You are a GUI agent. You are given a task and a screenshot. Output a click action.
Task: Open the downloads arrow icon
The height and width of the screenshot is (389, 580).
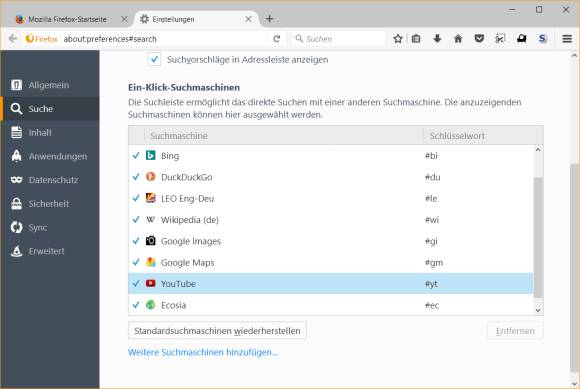point(437,38)
